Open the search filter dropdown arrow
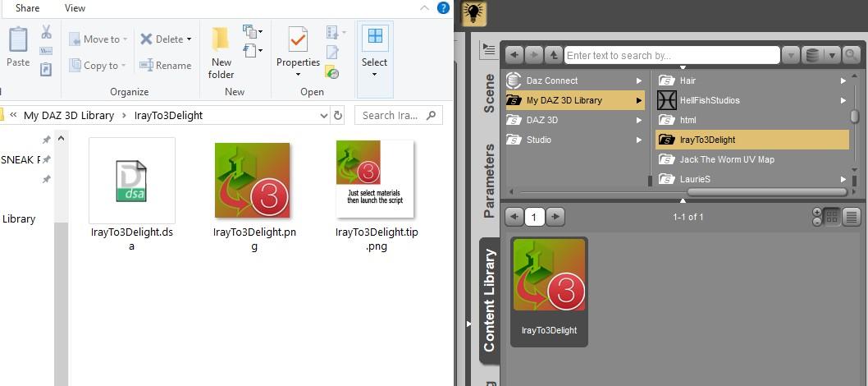 point(790,55)
